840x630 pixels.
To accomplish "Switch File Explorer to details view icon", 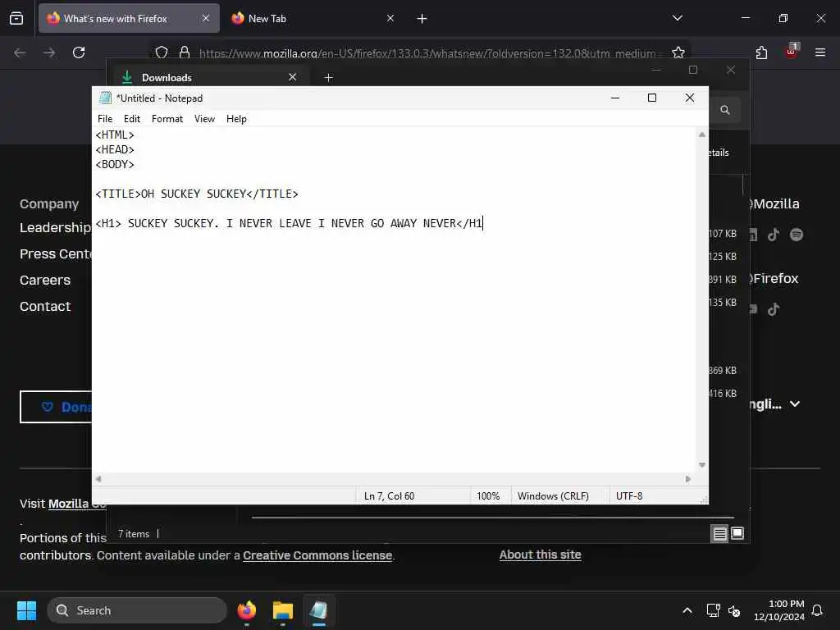I will 720,533.
